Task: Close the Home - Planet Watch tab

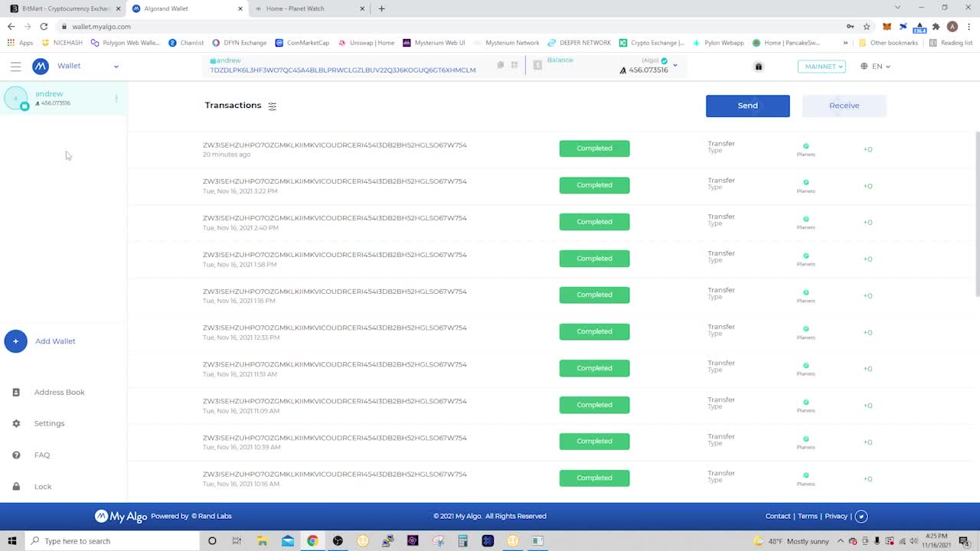Action: click(x=362, y=8)
